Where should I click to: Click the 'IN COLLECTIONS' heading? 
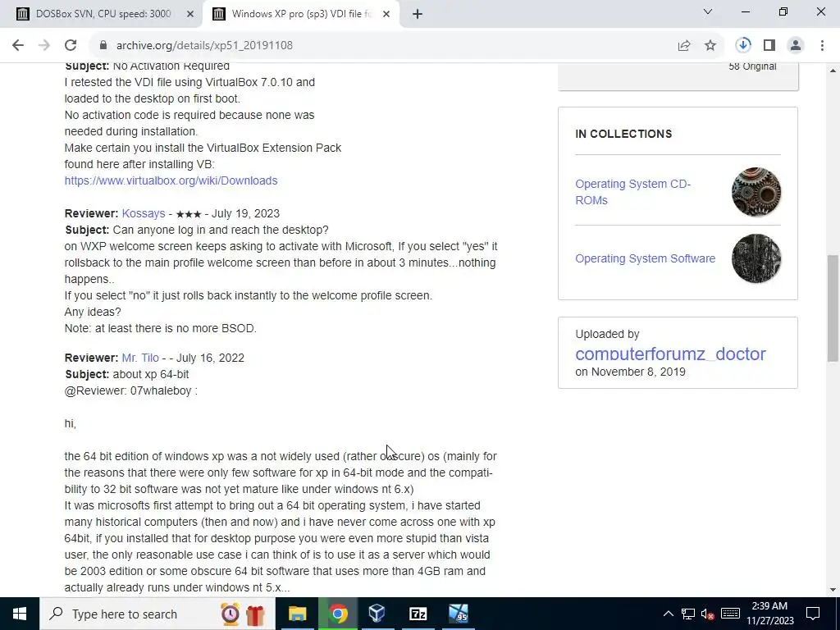click(x=623, y=134)
